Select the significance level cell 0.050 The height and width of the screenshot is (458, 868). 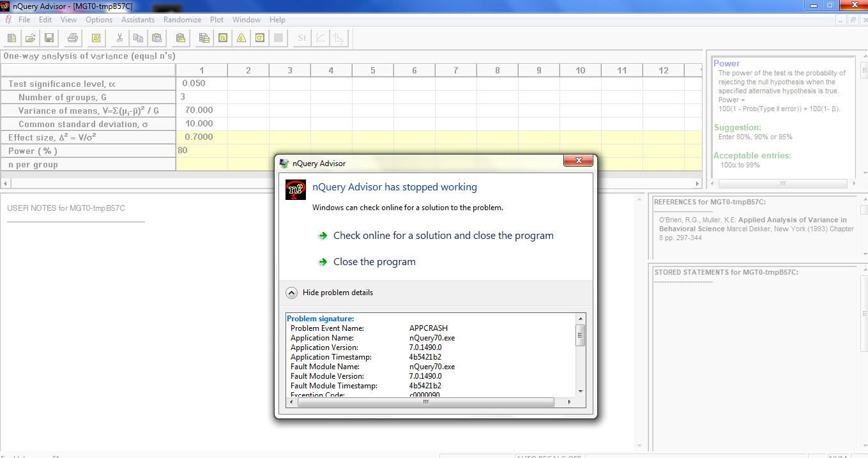tap(201, 84)
